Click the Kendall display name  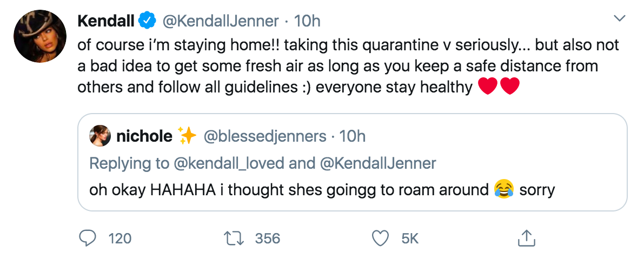pyautogui.click(x=106, y=21)
